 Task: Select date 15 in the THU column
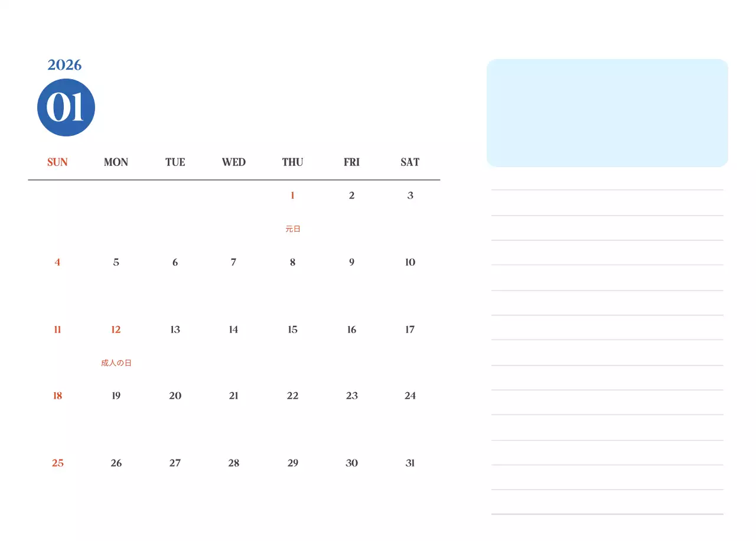(292, 330)
